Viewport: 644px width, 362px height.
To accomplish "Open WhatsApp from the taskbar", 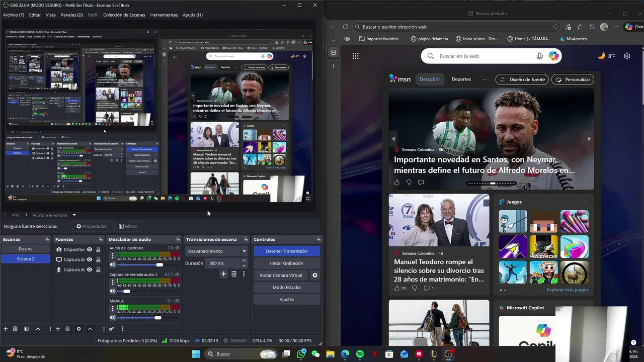I will point(301,354).
